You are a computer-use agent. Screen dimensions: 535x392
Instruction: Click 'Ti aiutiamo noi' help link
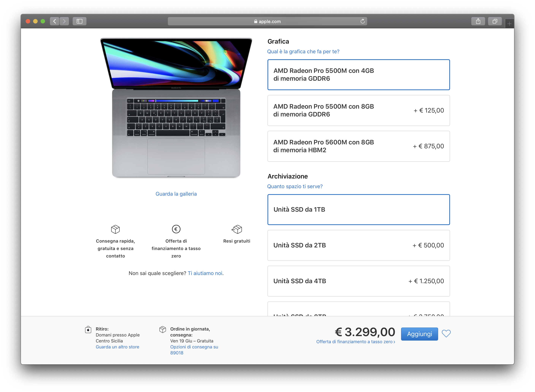click(205, 273)
